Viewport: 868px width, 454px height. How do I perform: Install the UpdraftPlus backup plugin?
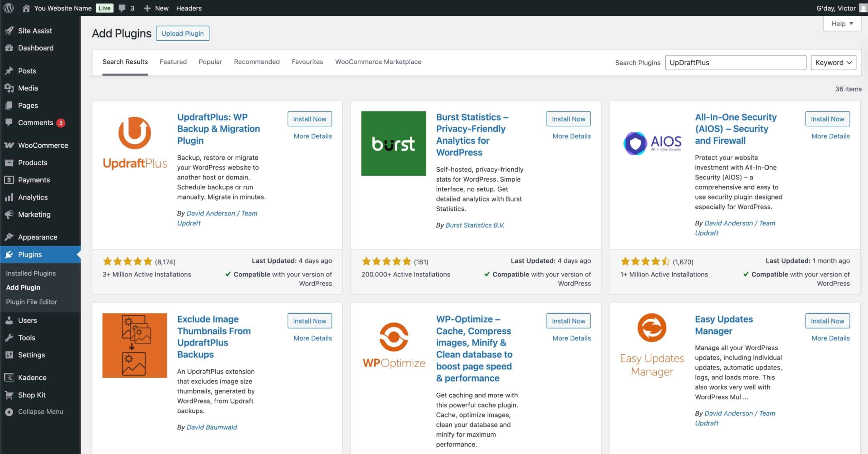309,119
